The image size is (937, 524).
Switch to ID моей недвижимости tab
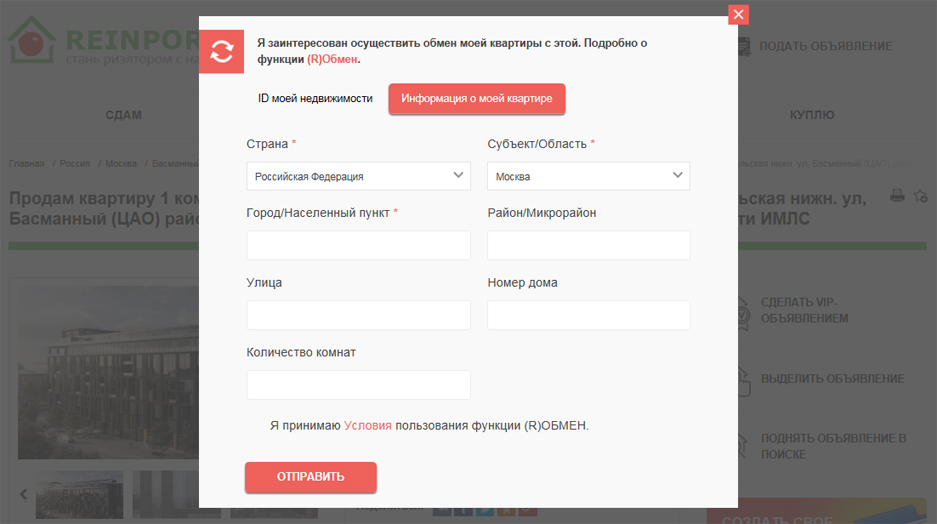point(315,98)
